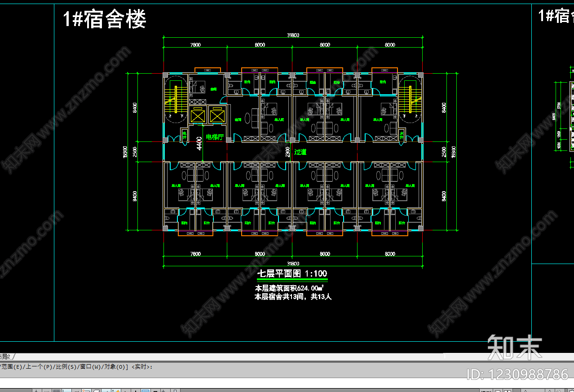Pick the 2500 dimension left of the plan
Image resolution: width=574 pixels, height=392 pixels.
135,152
